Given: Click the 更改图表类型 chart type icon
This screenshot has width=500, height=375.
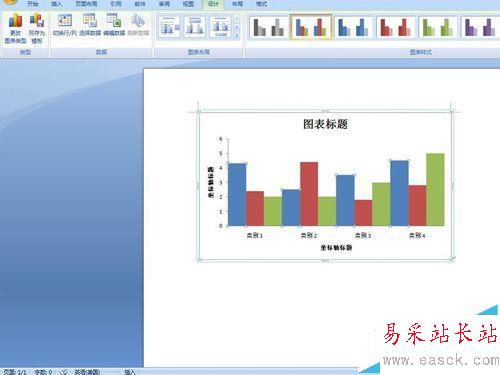Looking at the screenshot, I should pyautogui.click(x=15, y=29).
